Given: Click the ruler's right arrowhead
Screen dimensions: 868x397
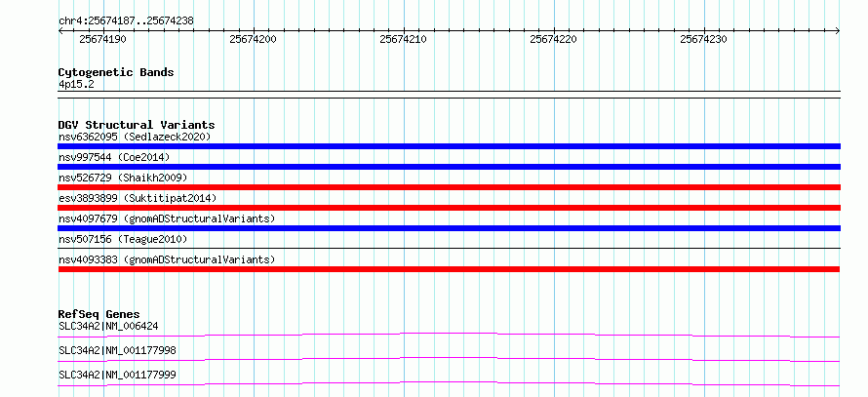Looking at the screenshot, I should [x=838, y=31].
